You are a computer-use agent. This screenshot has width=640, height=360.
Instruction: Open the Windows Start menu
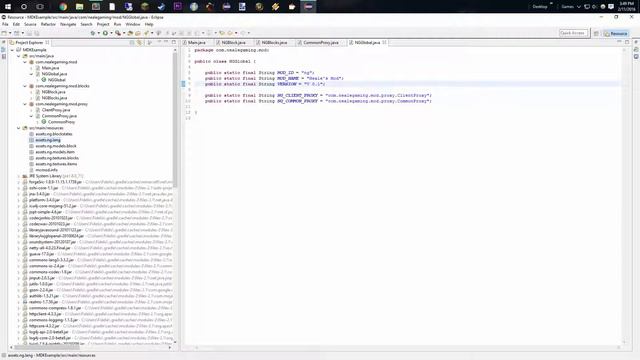coord(8,7)
